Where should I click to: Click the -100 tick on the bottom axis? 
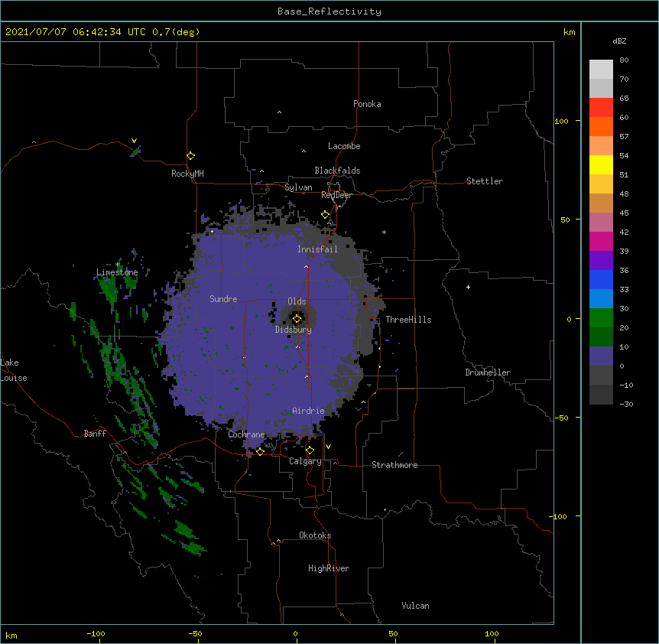point(96,633)
